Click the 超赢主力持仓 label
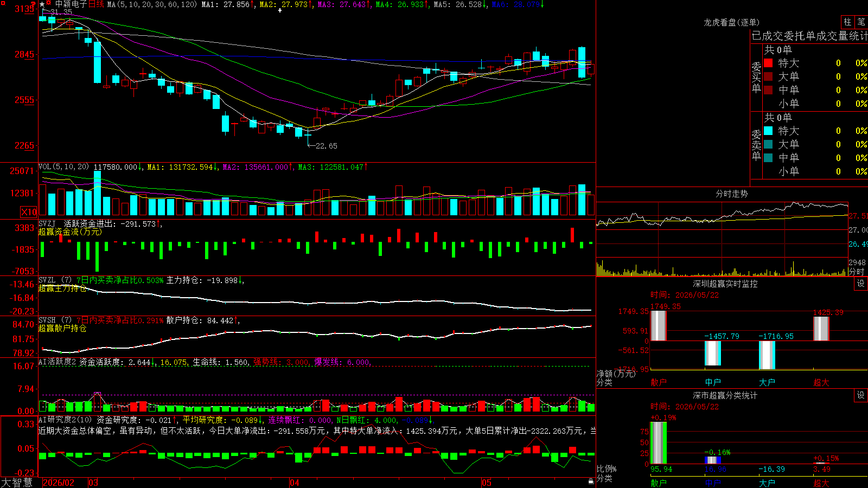This screenshot has height=488, width=868. pyautogui.click(x=62, y=288)
